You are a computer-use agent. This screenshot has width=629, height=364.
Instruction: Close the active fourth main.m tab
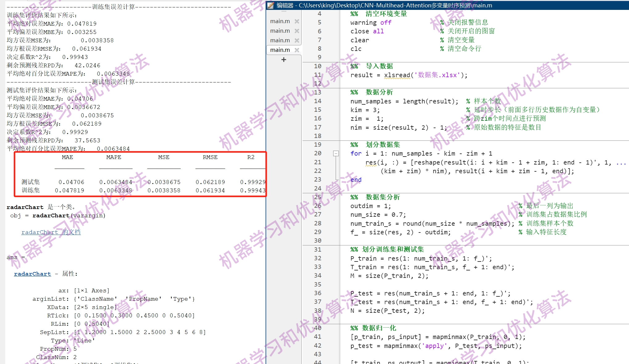[297, 50]
